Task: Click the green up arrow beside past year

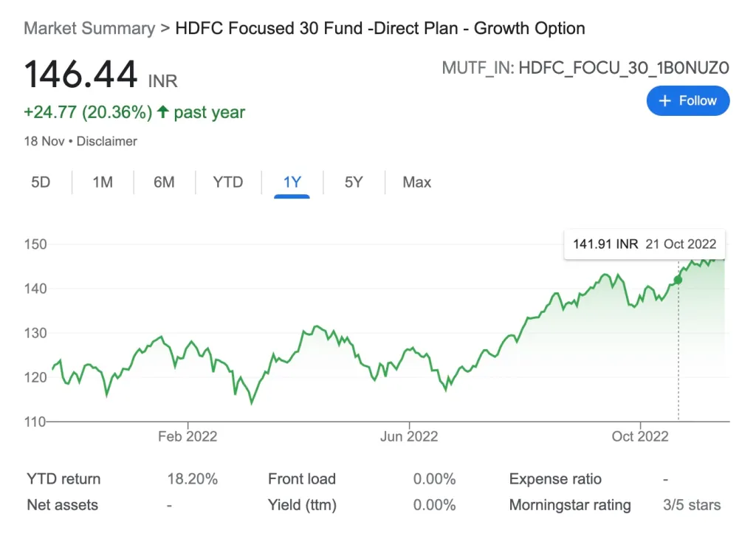Action: (x=162, y=113)
